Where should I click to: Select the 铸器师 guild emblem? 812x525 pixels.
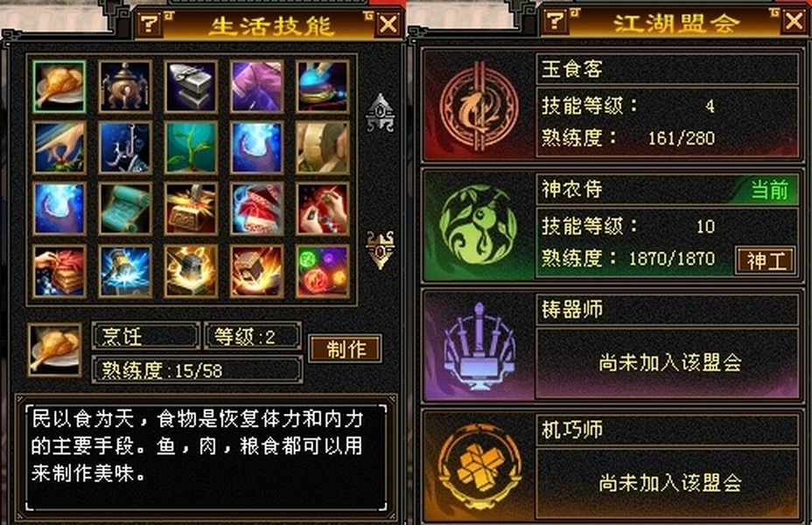tap(479, 346)
